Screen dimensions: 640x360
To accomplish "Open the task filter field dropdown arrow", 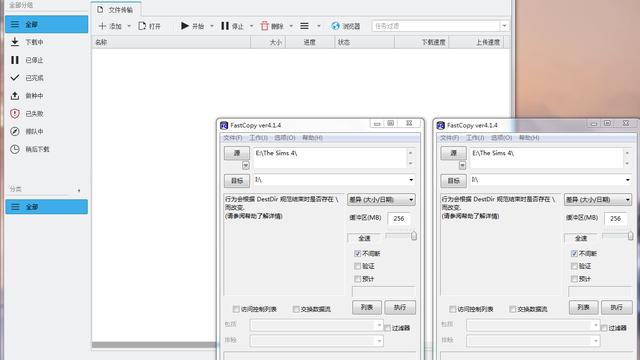I will [x=504, y=26].
